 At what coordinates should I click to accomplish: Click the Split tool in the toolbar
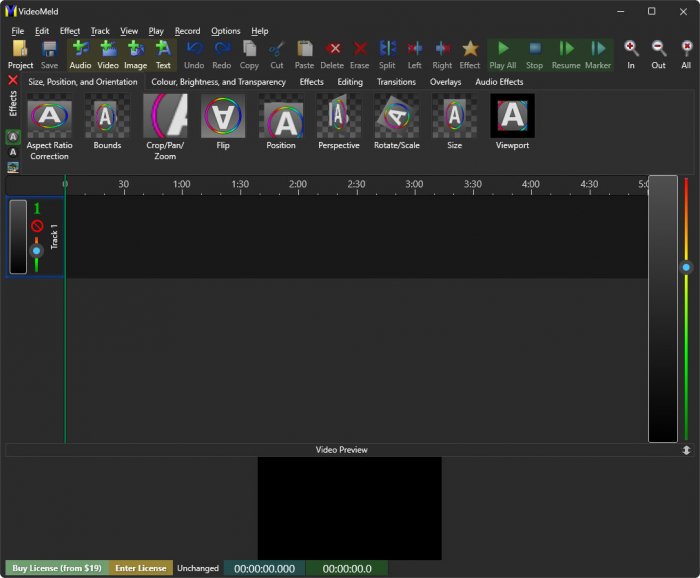tap(387, 54)
